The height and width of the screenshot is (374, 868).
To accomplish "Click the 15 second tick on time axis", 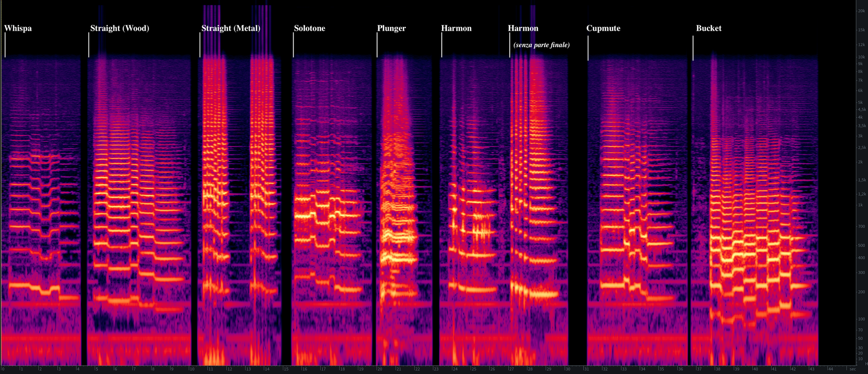I will point(285,369).
